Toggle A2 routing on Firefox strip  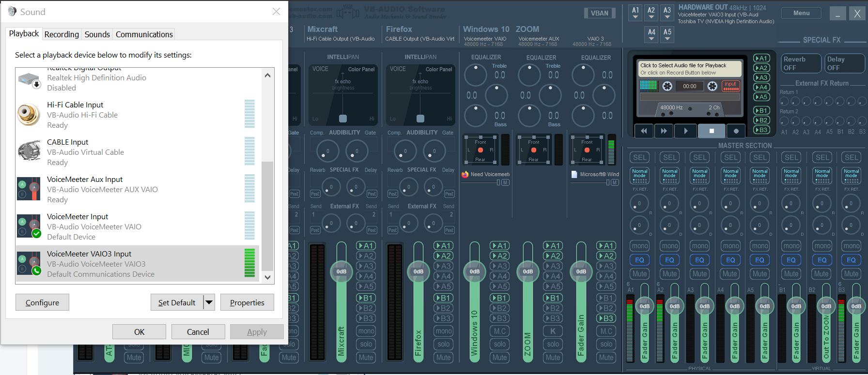tap(444, 256)
